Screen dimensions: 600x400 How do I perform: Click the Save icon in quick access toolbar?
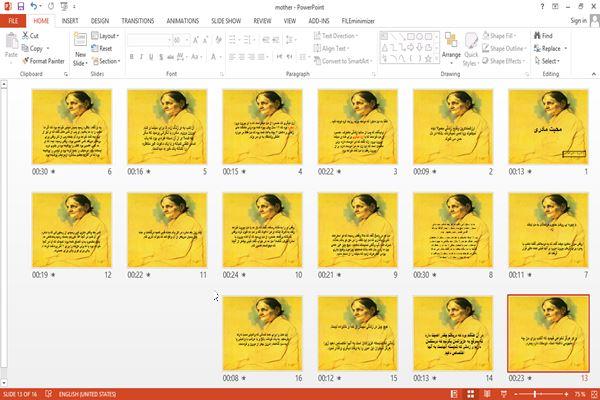coord(21,7)
